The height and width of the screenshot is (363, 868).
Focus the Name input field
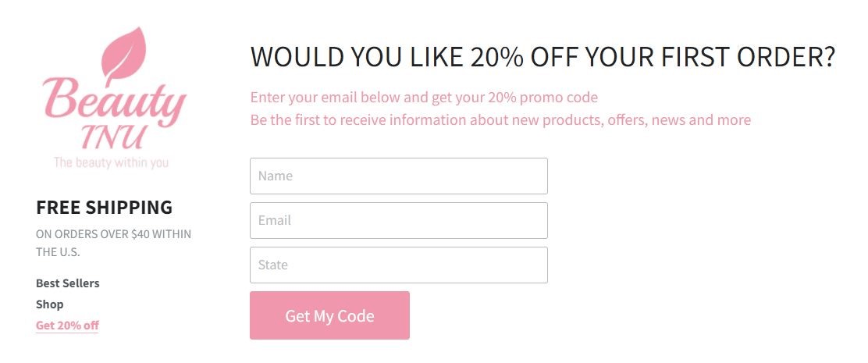(398, 176)
